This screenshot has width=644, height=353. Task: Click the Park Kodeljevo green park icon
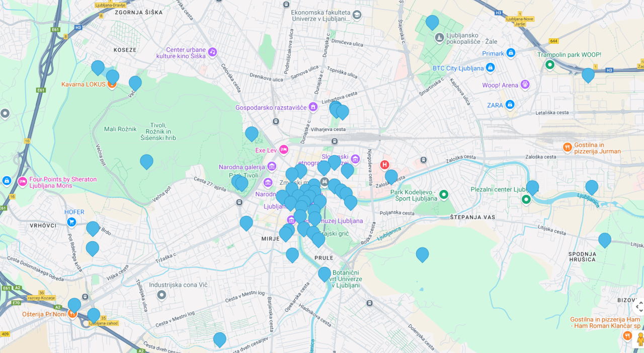pyautogui.click(x=444, y=194)
